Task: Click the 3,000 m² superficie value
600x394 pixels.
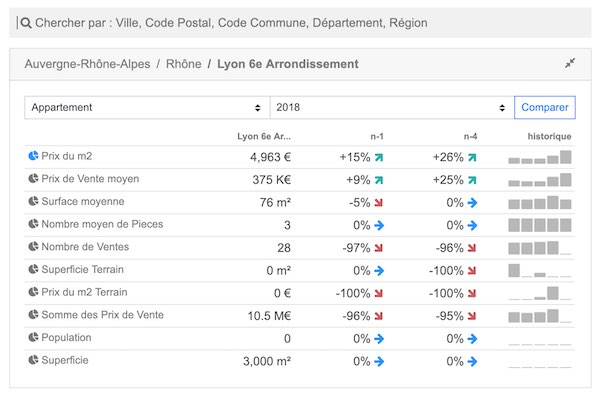Action: pyautogui.click(x=267, y=361)
